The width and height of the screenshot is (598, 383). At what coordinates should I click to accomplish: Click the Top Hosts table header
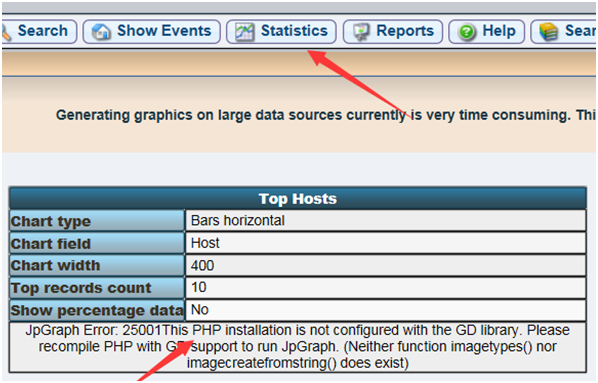click(x=298, y=198)
